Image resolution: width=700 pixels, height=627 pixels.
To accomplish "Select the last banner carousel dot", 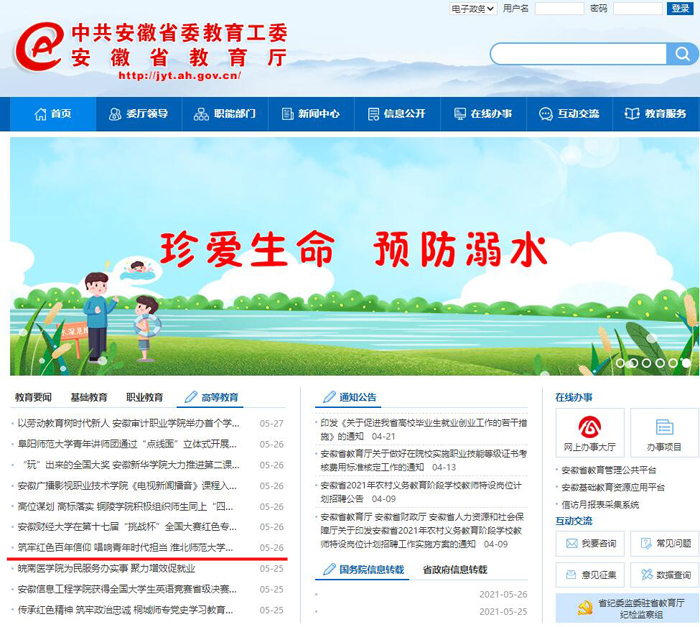I will (686, 363).
